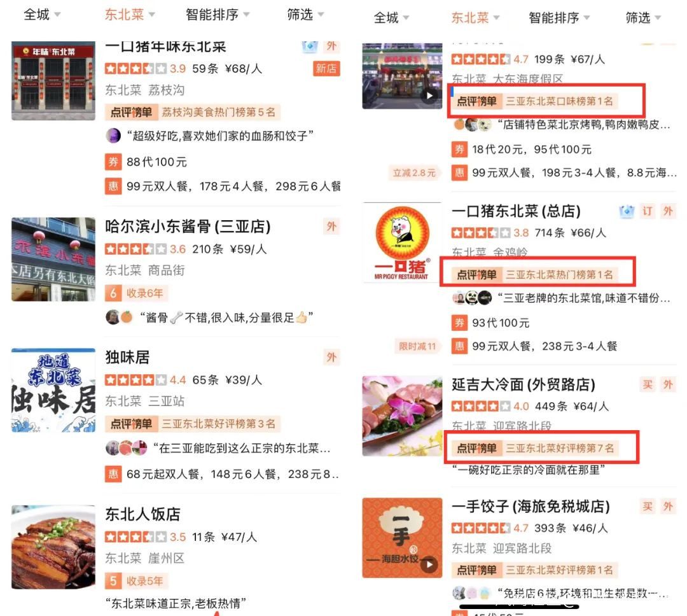This screenshot has height=616, width=687.
Task: Open the 独味居 restaurant thumbnail
Action: click(53, 390)
